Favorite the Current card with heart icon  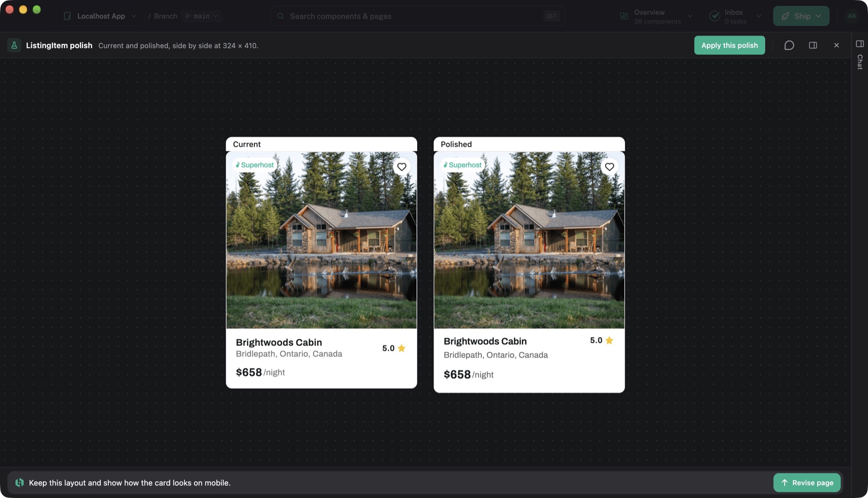coord(402,167)
